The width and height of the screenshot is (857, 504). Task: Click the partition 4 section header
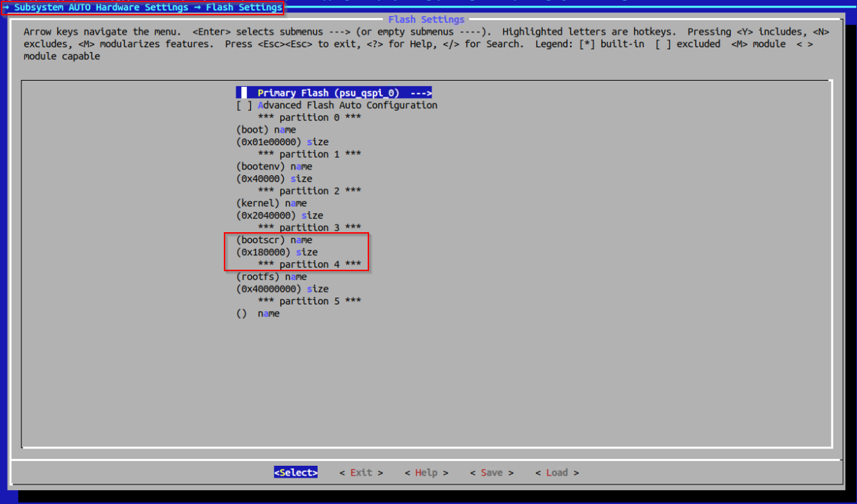309,265
